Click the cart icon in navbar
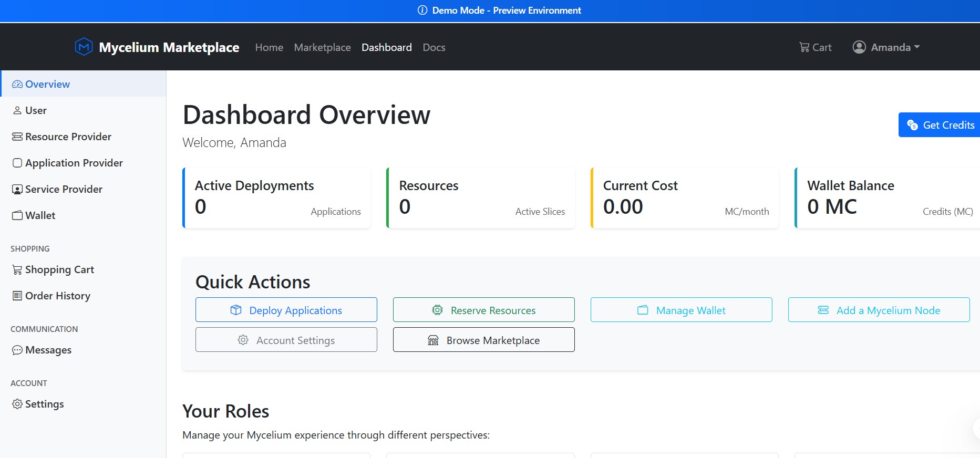The width and height of the screenshot is (980, 458). coord(804,47)
